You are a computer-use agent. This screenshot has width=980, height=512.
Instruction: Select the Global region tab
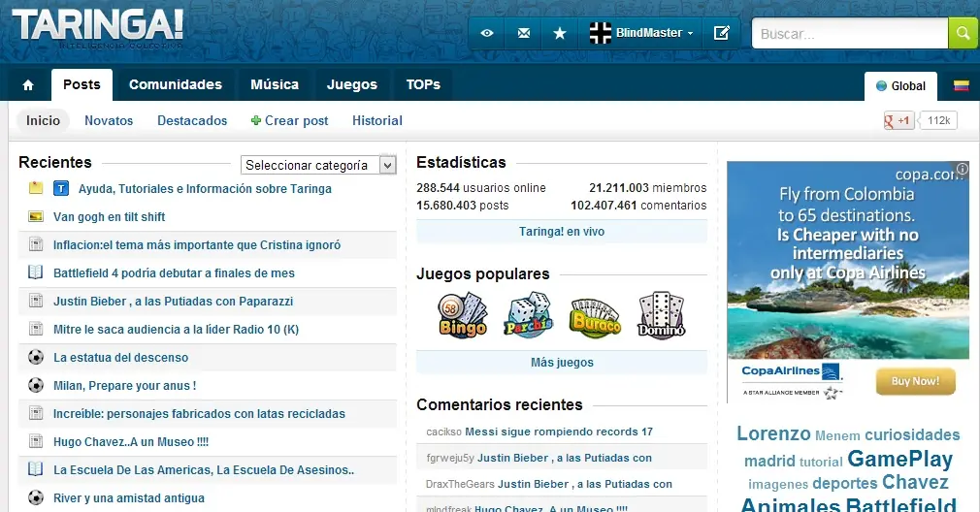tap(900, 86)
